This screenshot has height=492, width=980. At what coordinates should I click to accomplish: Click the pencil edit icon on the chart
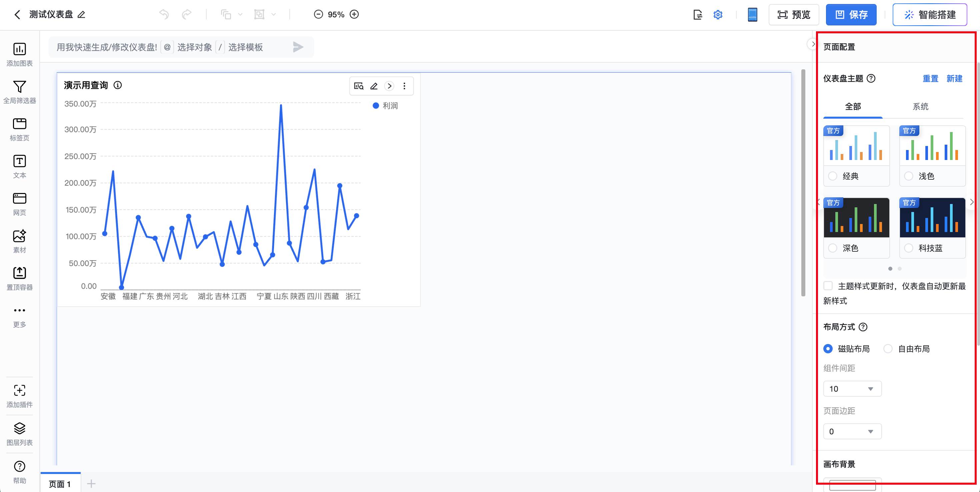pyautogui.click(x=374, y=86)
